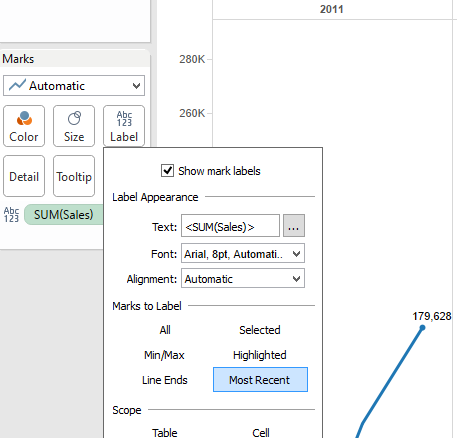Open the Automatic mark type dropdown
Image resolution: width=457 pixels, height=438 pixels.
(74, 86)
